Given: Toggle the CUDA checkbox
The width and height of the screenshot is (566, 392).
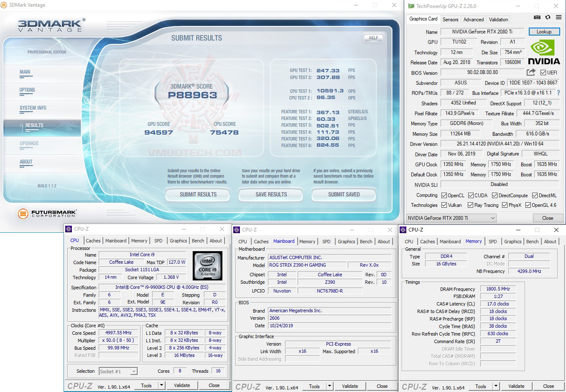Looking at the screenshot, I should click(x=471, y=195).
